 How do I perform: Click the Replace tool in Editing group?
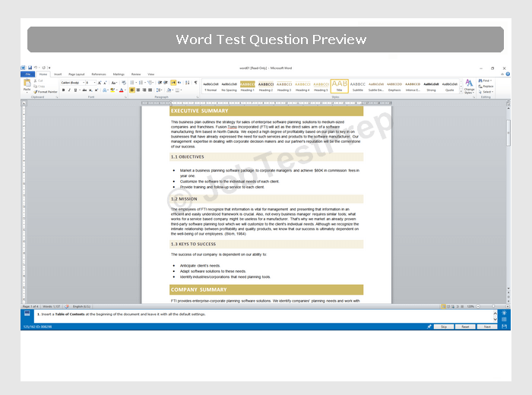click(x=486, y=86)
